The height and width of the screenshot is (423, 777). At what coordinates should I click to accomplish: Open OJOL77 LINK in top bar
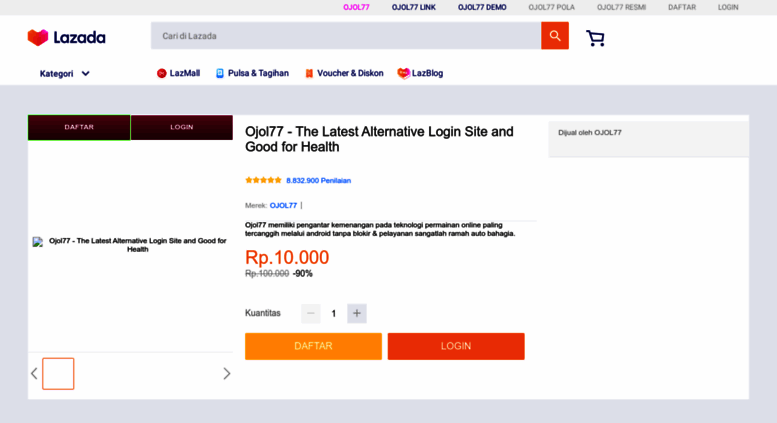pos(414,7)
